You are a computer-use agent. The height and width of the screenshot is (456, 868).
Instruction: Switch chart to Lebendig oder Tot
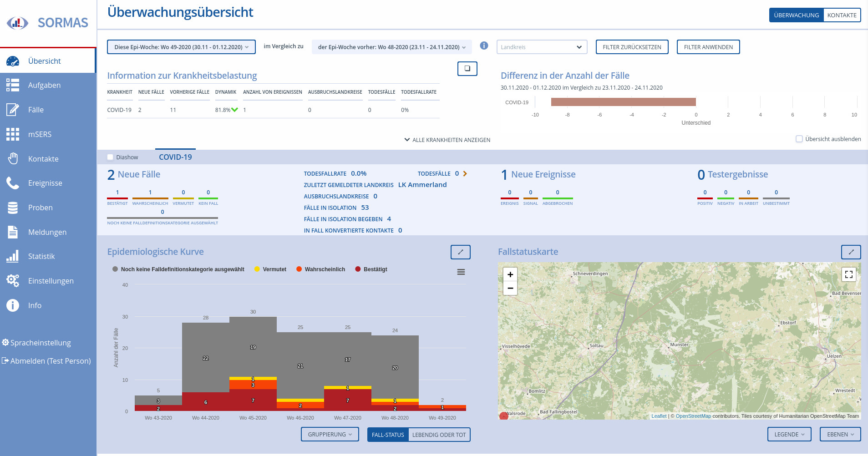point(439,435)
